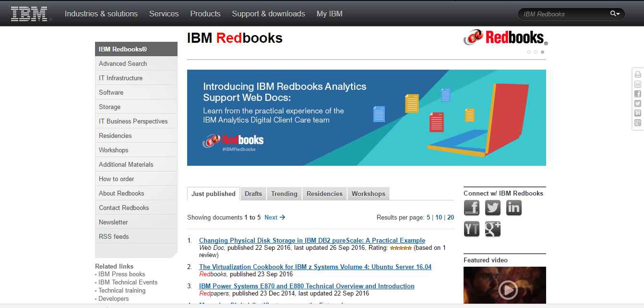Open Residencies in the left sidebar
The image size is (644, 308).
pos(136,136)
